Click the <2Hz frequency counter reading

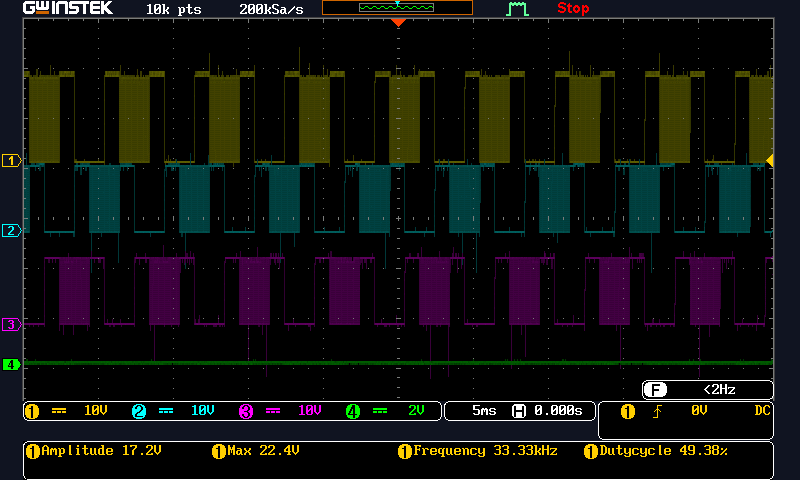pyautogui.click(x=719, y=390)
